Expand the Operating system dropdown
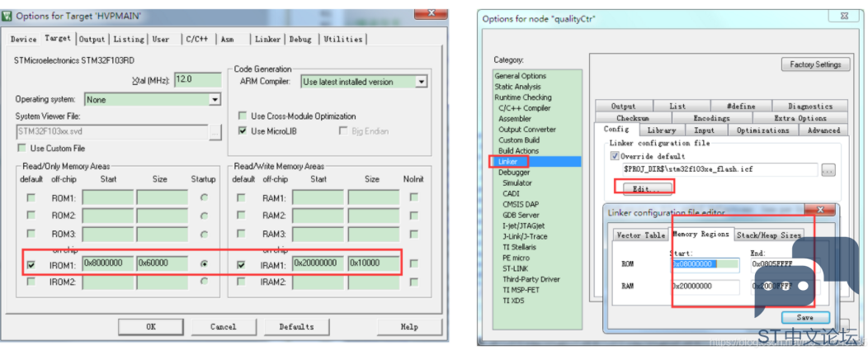This screenshot has width=868, height=356. point(215,100)
